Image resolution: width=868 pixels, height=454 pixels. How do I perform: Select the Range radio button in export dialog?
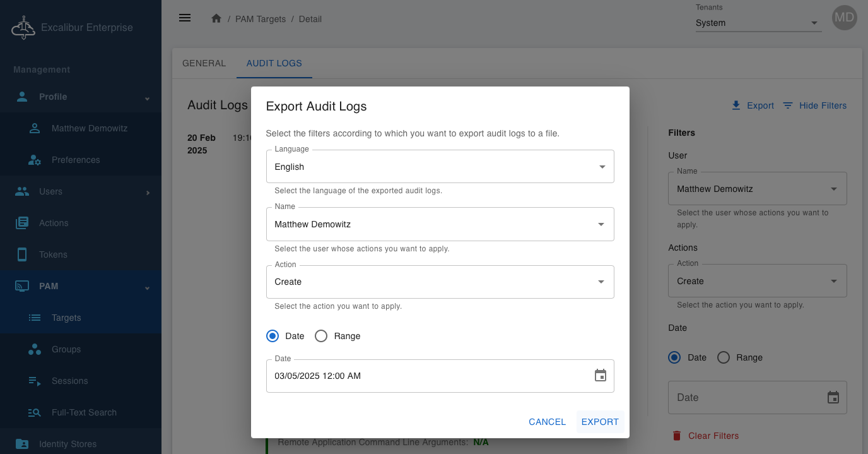321,336
